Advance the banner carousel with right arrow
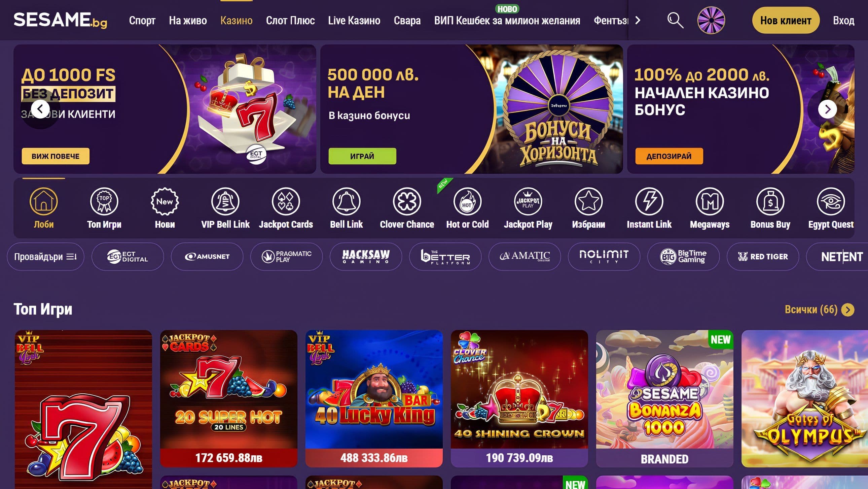Image resolution: width=868 pixels, height=489 pixels. [x=828, y=109]
